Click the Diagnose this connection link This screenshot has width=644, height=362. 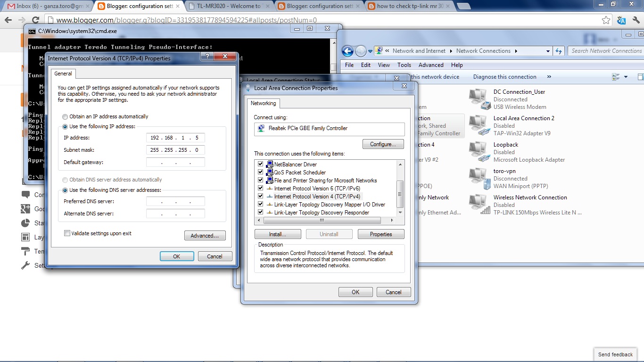pyautogui.click(x=504, y=76)
